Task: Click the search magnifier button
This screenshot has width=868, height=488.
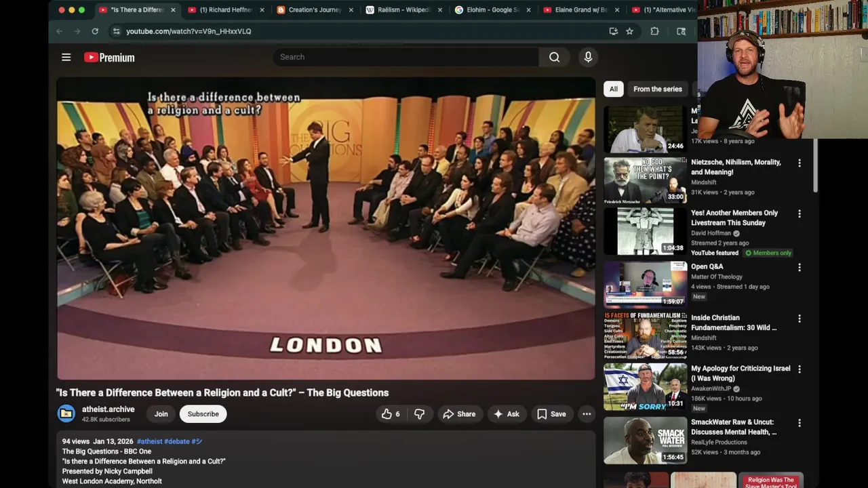Action: 554,57
